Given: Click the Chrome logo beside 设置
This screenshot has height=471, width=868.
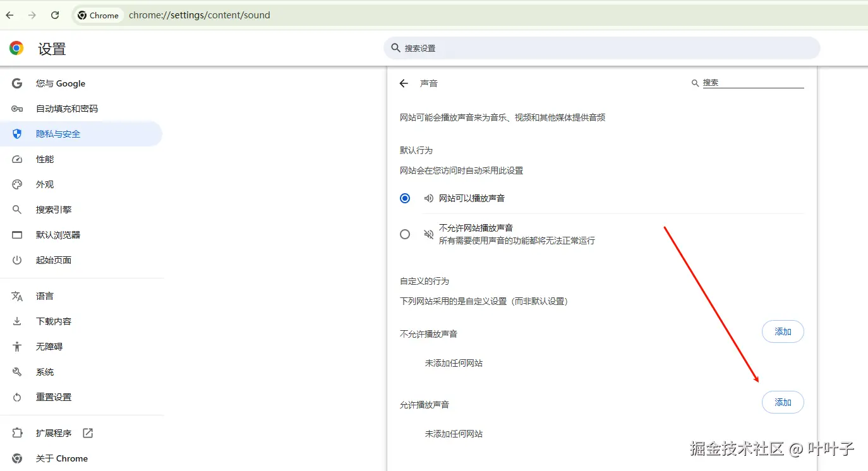Looking at the screenshot, I should [17, 48].
